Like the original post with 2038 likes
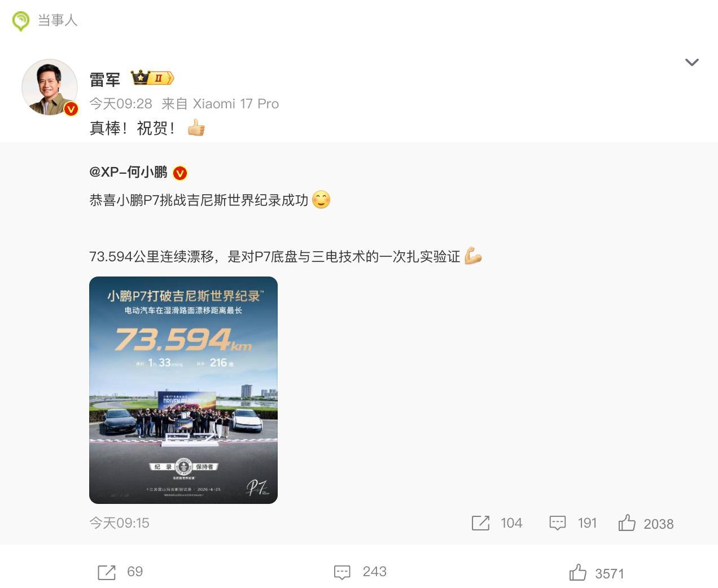The height and width of the screenshot is (588, 718). (x=627, y=523)
